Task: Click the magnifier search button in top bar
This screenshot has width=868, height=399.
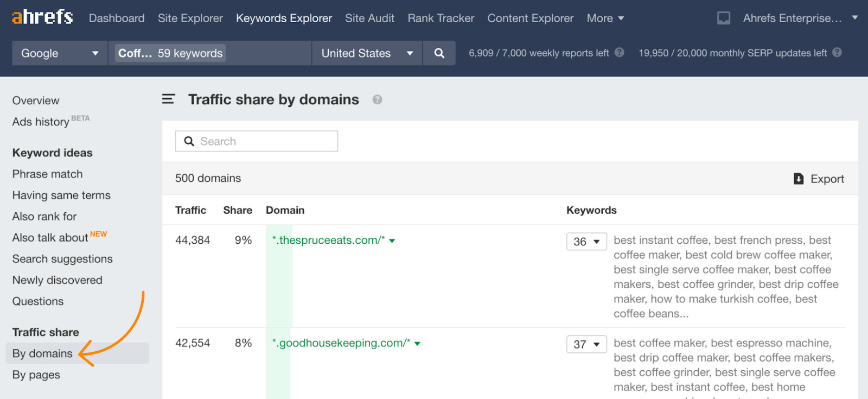Action: [439, 53]
